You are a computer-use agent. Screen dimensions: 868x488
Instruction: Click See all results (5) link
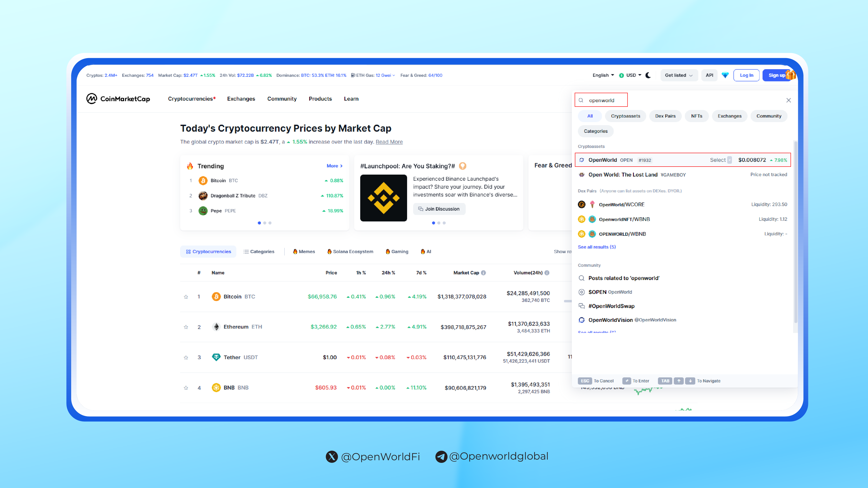point(597,247)
